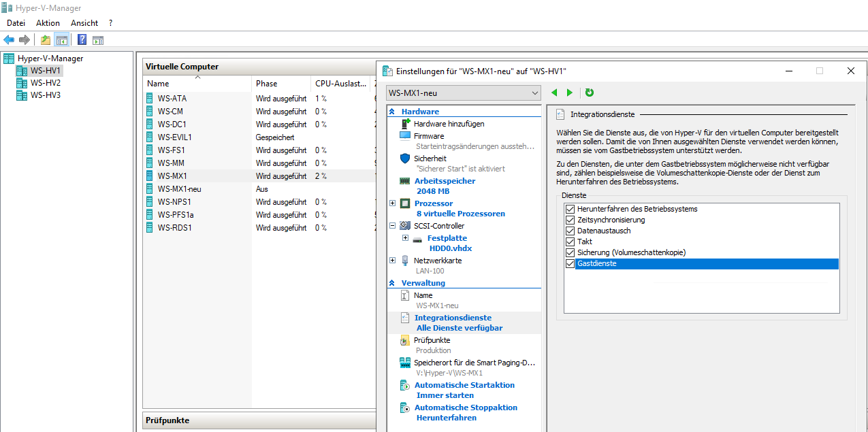Click the Arbeitsspeicher memory icon

[404, 181]
